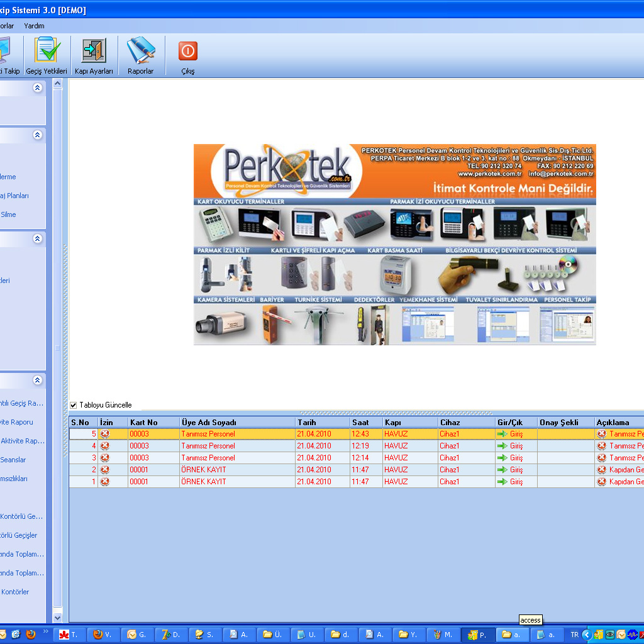Click the red Çıkış exit icon

[187, 51]
